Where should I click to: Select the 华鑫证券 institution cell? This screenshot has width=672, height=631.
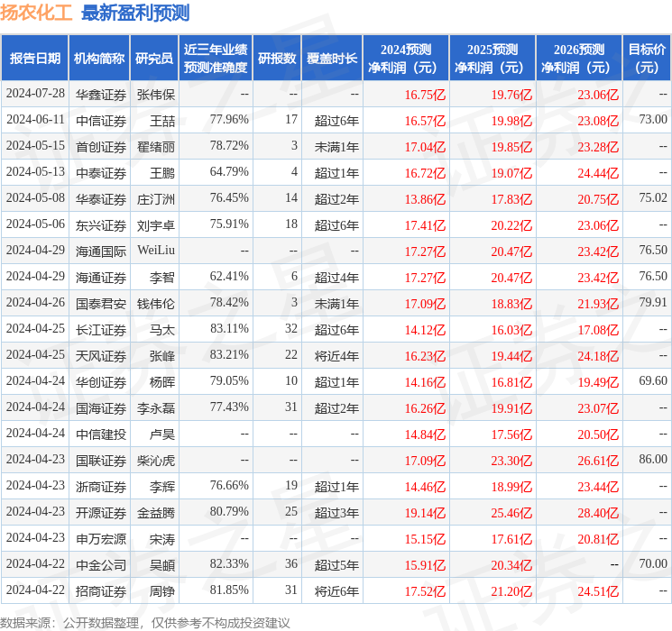101,95
